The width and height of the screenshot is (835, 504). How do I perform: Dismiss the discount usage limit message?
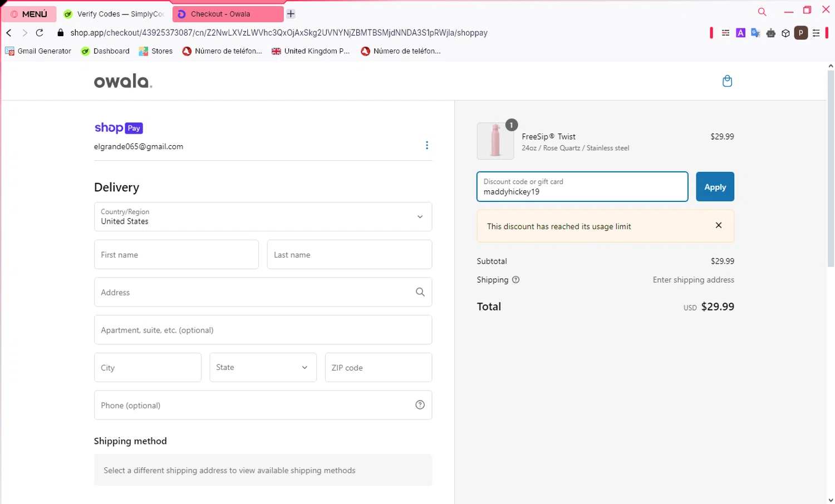(719, 225)
